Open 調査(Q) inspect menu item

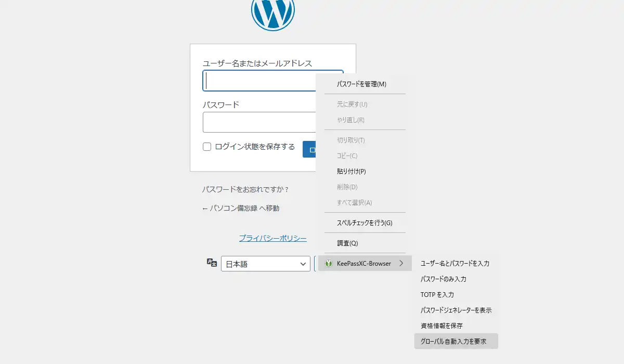365,243
